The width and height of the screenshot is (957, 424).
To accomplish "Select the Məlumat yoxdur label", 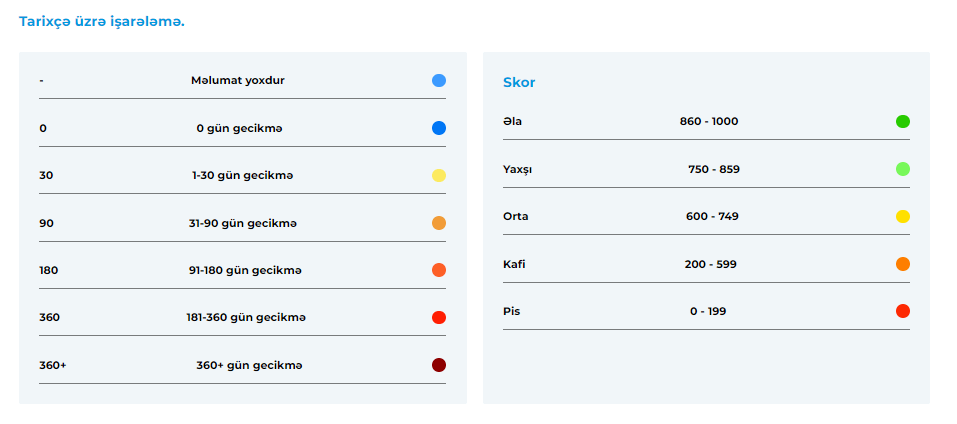I will click(237, 81).
